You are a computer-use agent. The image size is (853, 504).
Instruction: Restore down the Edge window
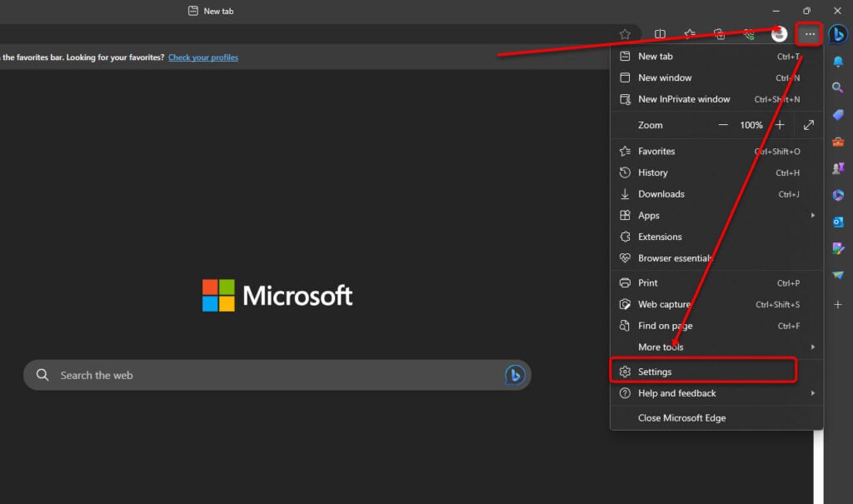[806, 11]
